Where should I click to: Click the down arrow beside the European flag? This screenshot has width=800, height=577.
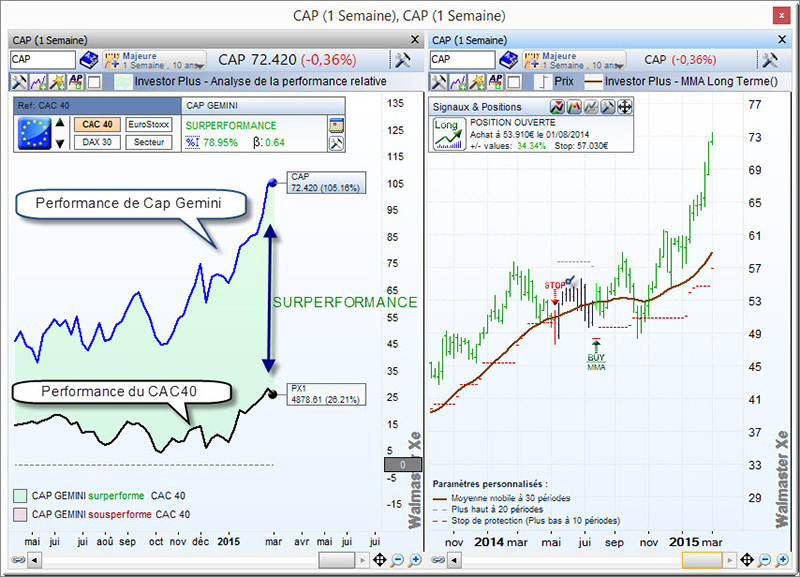pyautogui.click(x=60, y=144)
